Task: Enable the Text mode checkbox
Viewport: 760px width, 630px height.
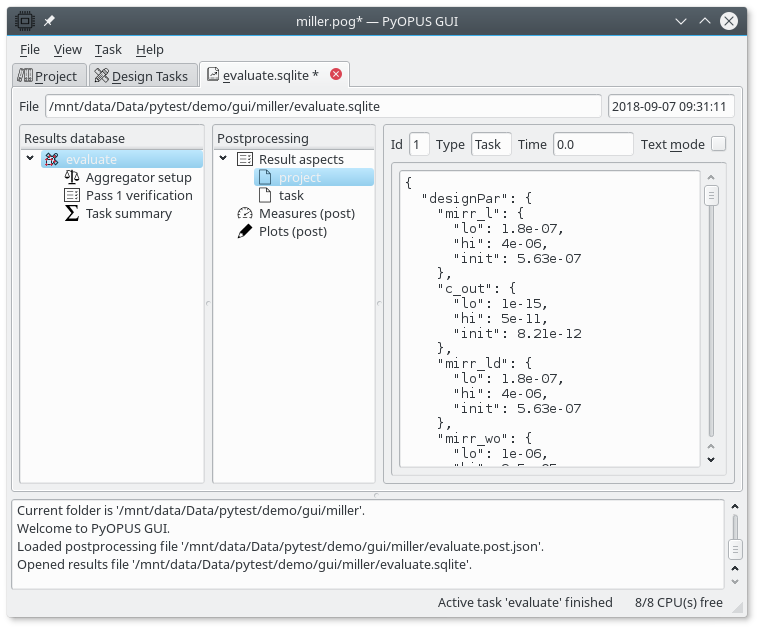Action: point(718,144)
